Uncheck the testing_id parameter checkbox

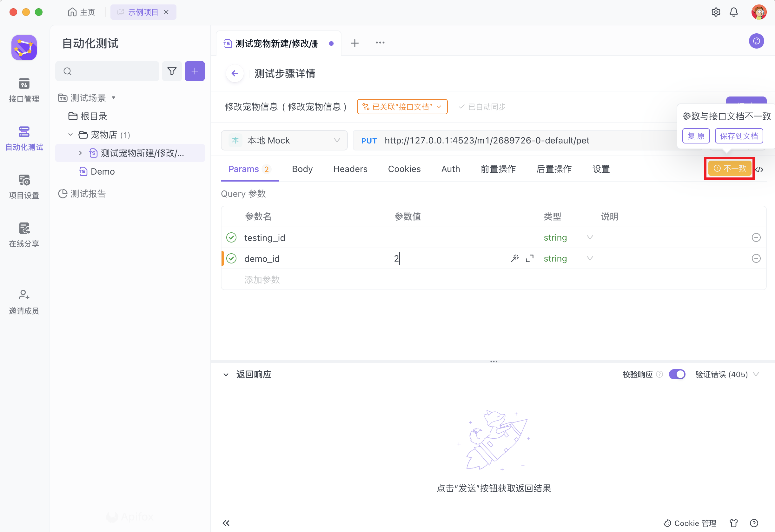231,237
